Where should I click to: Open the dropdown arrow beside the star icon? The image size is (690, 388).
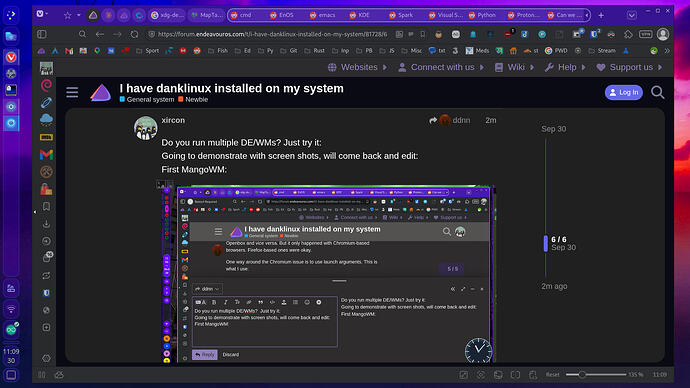coord(78,15)
